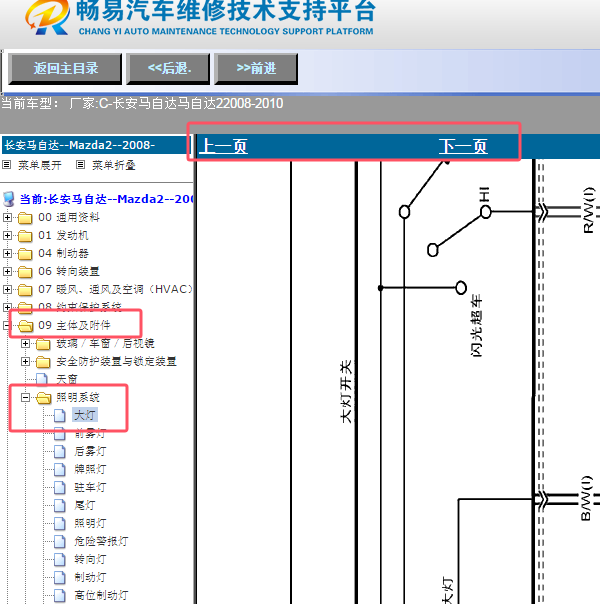The width and height of the screenshot is (600, 604).
Task: Select the 09 主体及附件 label
Action: click(x=74, y=325)
